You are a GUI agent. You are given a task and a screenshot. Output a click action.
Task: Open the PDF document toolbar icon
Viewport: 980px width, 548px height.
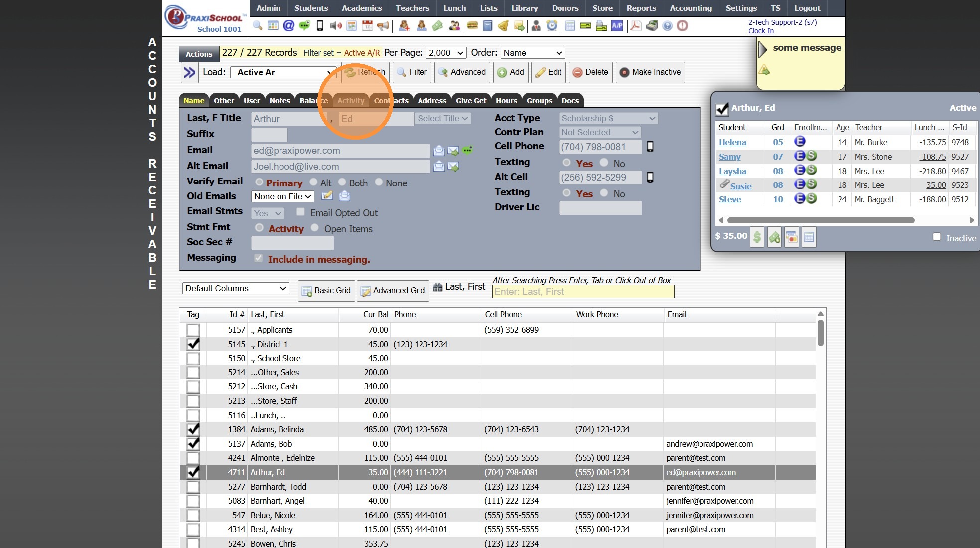point(635,25)
